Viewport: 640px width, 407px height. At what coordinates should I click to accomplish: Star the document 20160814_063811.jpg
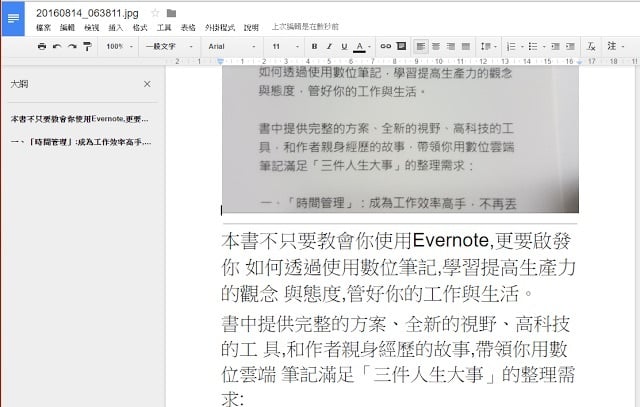tap(155, 13)
